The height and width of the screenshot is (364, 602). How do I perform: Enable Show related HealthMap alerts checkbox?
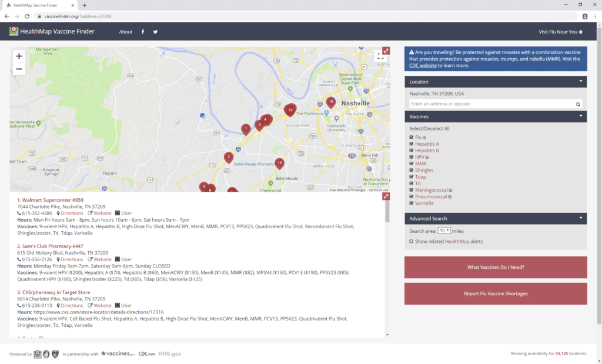411,242
